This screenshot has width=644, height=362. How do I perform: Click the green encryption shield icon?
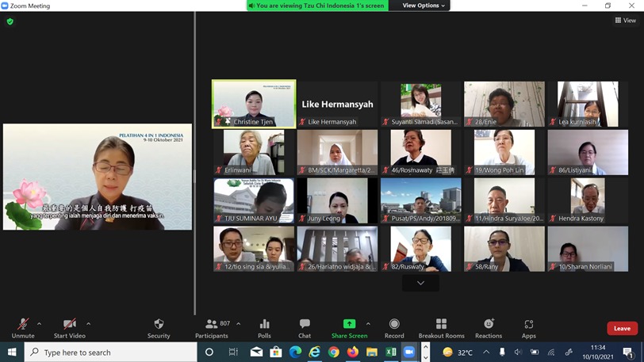pos(10,21)
